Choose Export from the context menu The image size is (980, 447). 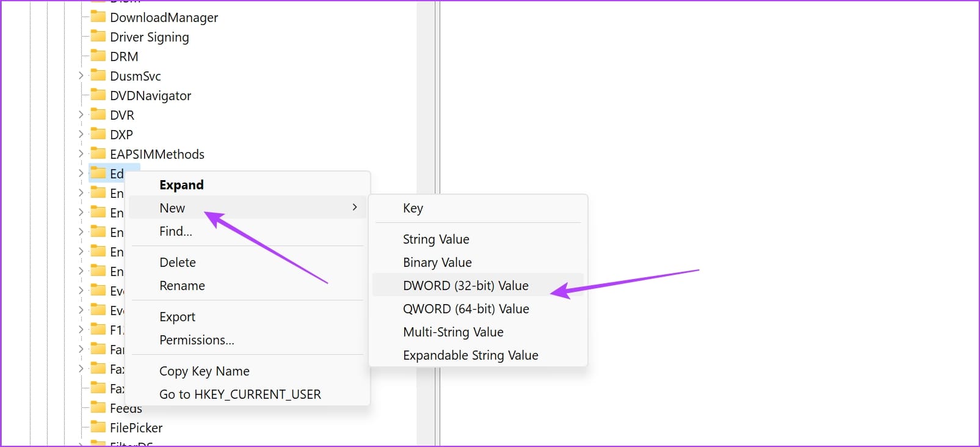(x=177, y=317)
